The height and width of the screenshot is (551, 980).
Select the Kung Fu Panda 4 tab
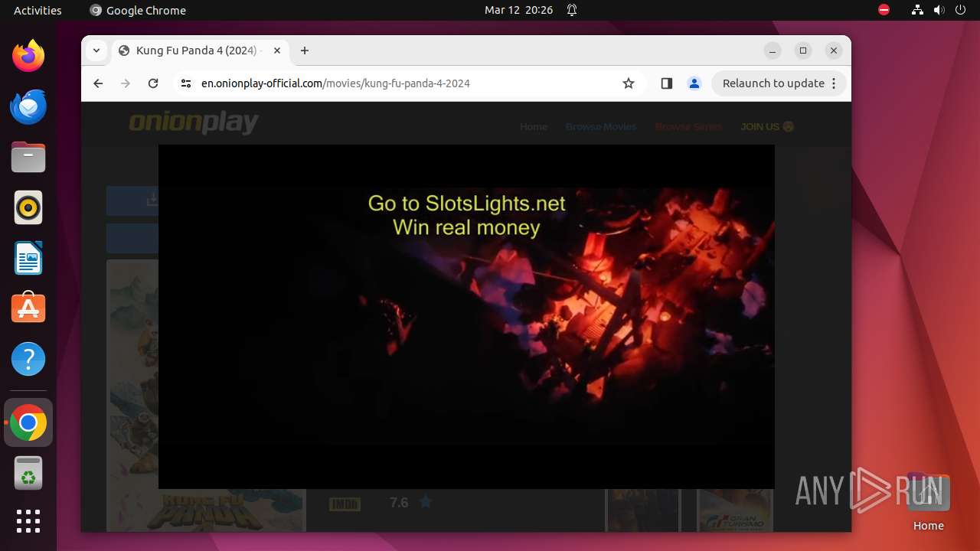[x=201, y=51]
